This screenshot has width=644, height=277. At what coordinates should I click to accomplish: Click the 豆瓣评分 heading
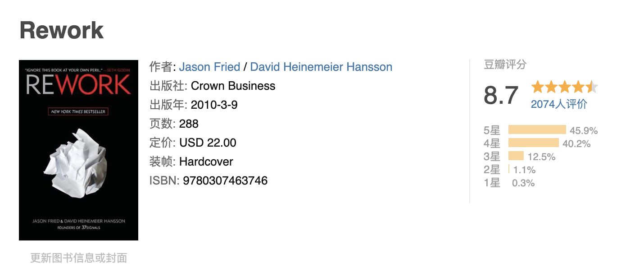(505, 65)
